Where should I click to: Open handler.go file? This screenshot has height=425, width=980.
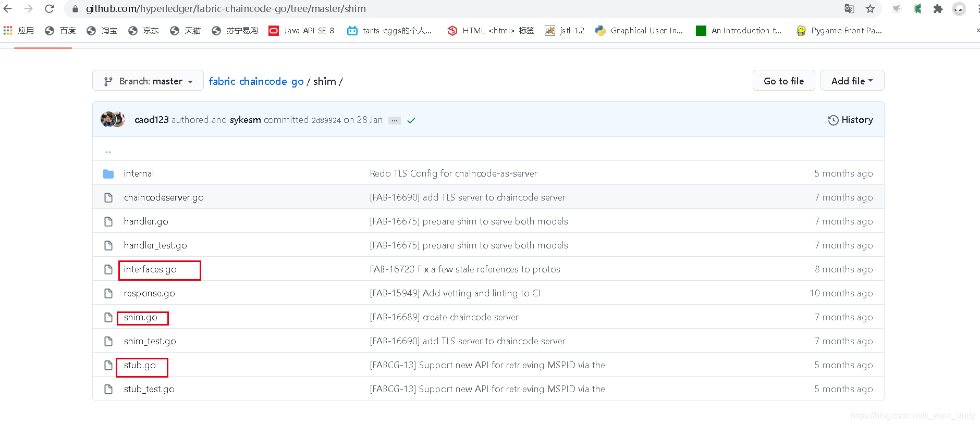[146, 221]
